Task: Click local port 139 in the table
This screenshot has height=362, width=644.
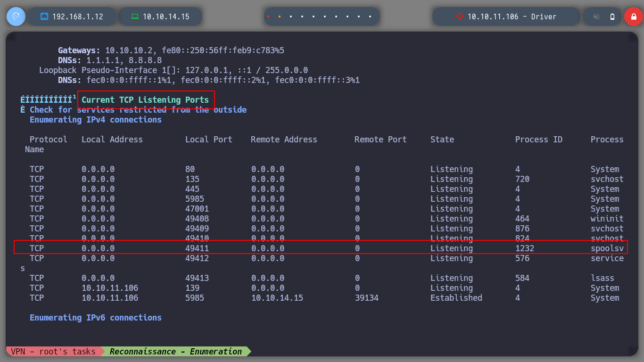Action: tap(192, 288)
